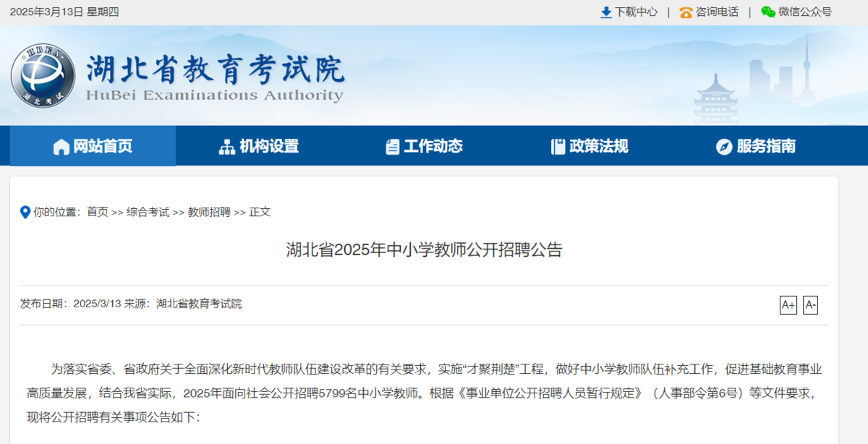Open the 工作动态 navigation menu
The width and height of the screenshot is (868, 444).
click(x=425, y=146)
